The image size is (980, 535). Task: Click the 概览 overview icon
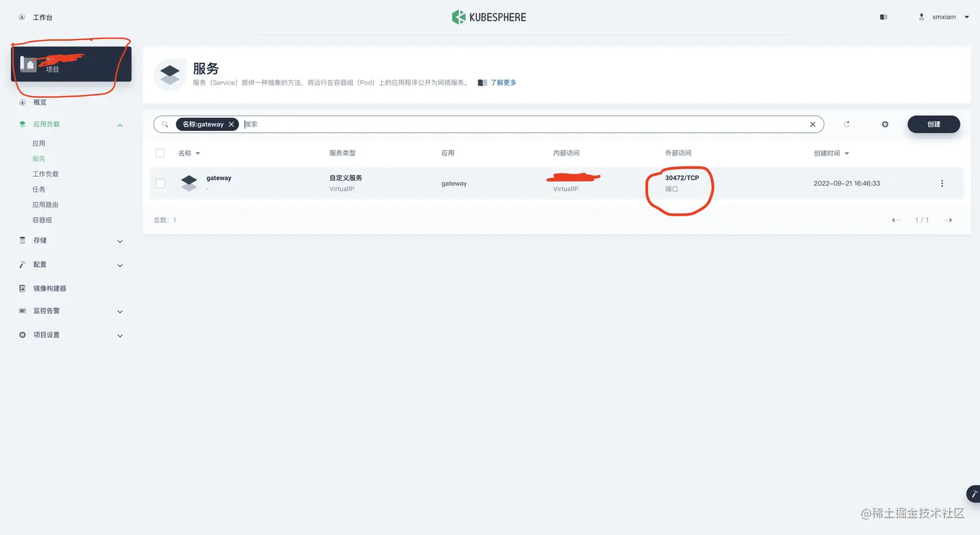(x=23, y=102)
